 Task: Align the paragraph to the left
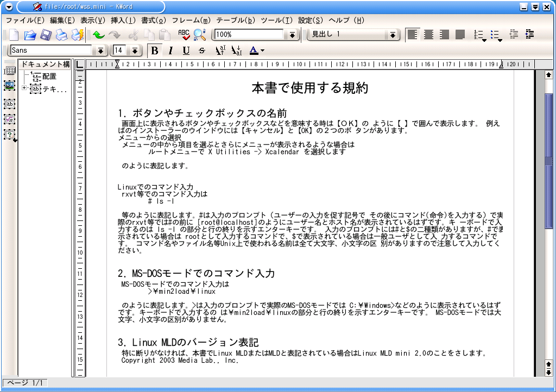pyautogui.click(x=413, y=34)
